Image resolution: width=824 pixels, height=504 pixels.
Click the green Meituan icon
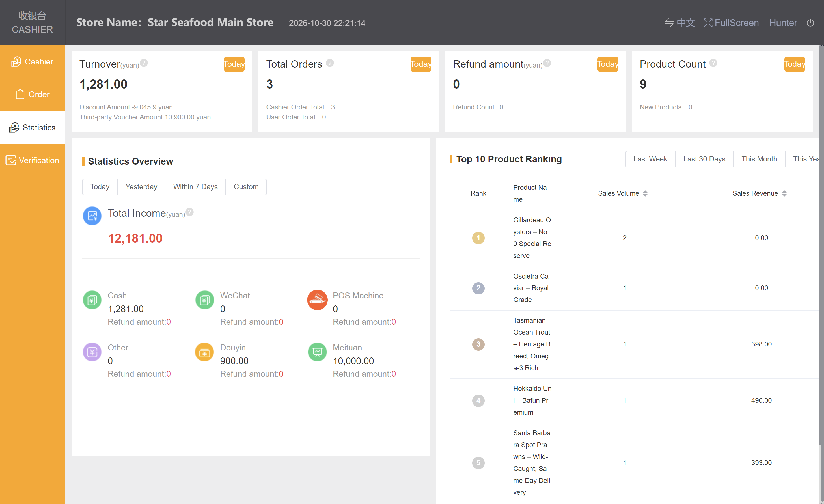pyautogui.click(x=317, y=352)
